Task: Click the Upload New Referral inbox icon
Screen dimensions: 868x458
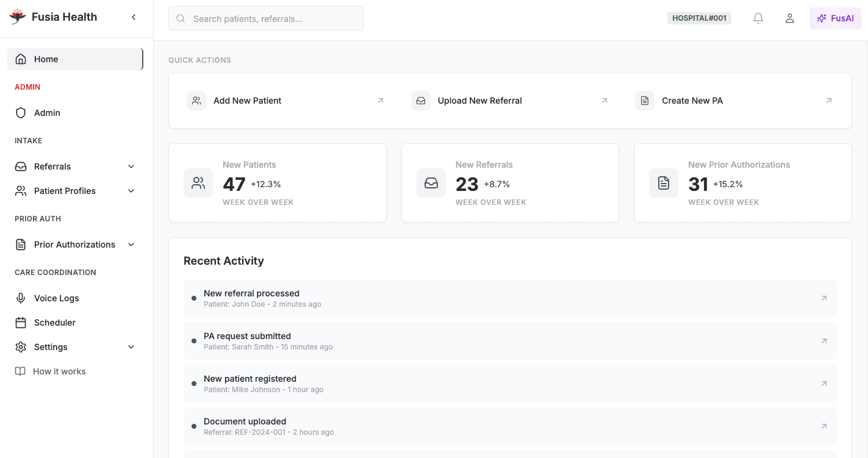Action: click(x=421, y=100)
